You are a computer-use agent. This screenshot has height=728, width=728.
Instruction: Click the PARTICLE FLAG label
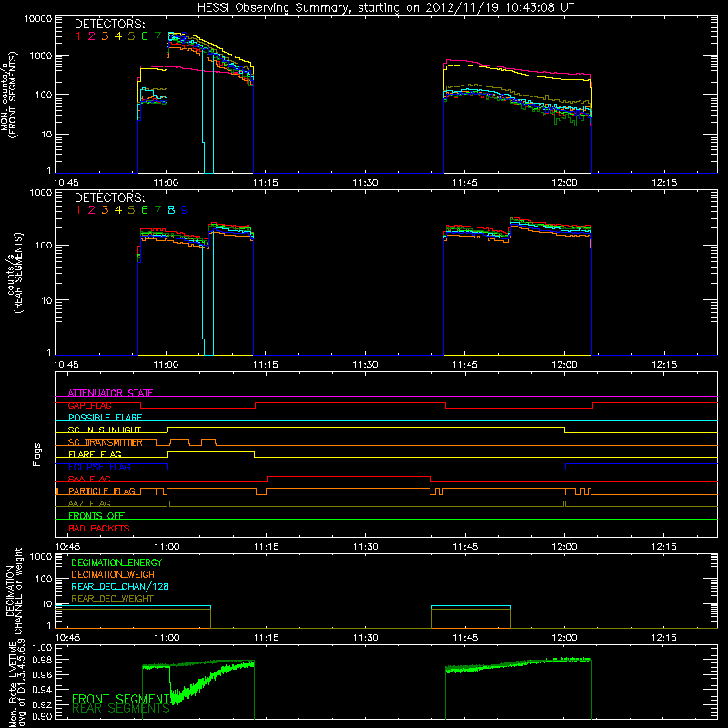[102, 491]
